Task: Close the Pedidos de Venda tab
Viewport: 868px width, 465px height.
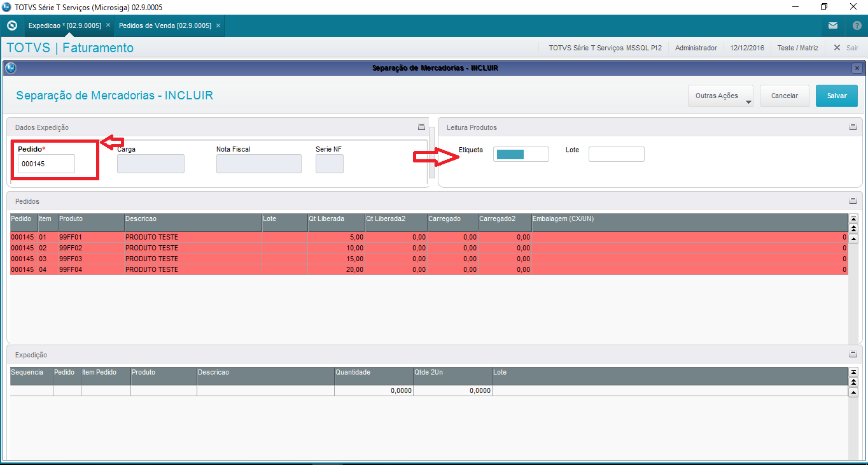Action: 218,25
